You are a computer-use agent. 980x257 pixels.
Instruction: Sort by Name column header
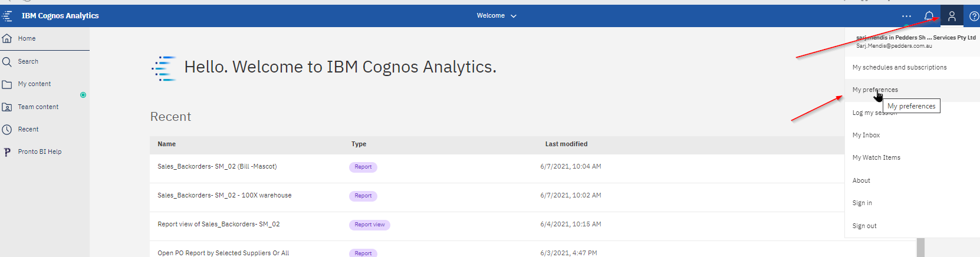click(x=167, y=144)
